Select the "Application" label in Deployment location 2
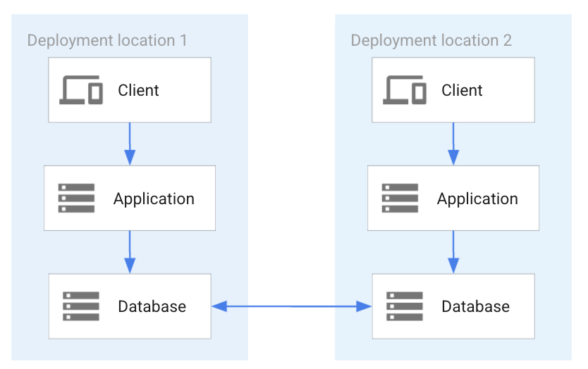Viewport: 588px width, 369px height. coord(477,199)
